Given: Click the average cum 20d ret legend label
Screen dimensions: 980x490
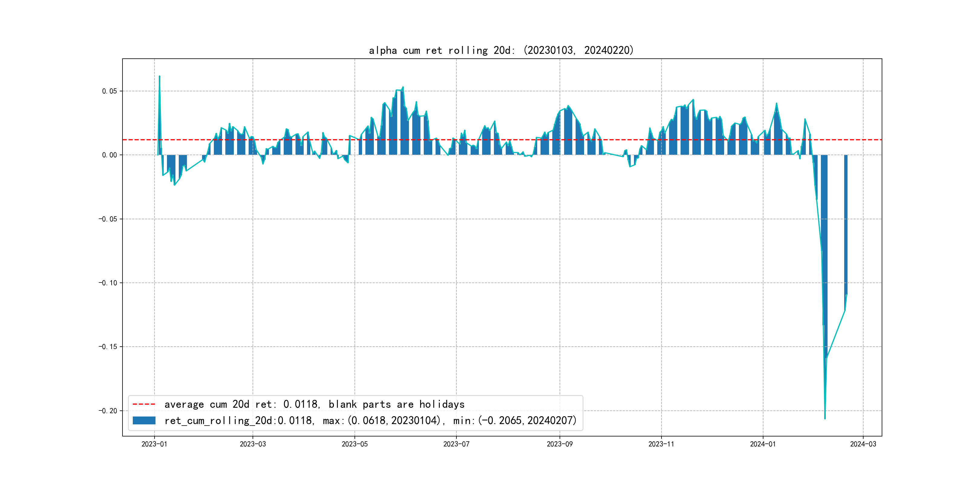Looking at the screenshot, I should point(314,404).
